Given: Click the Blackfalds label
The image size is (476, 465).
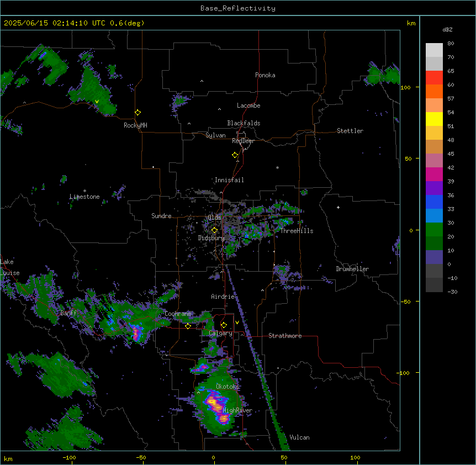Looking at the screenshot, I should (x=244, y=123).
